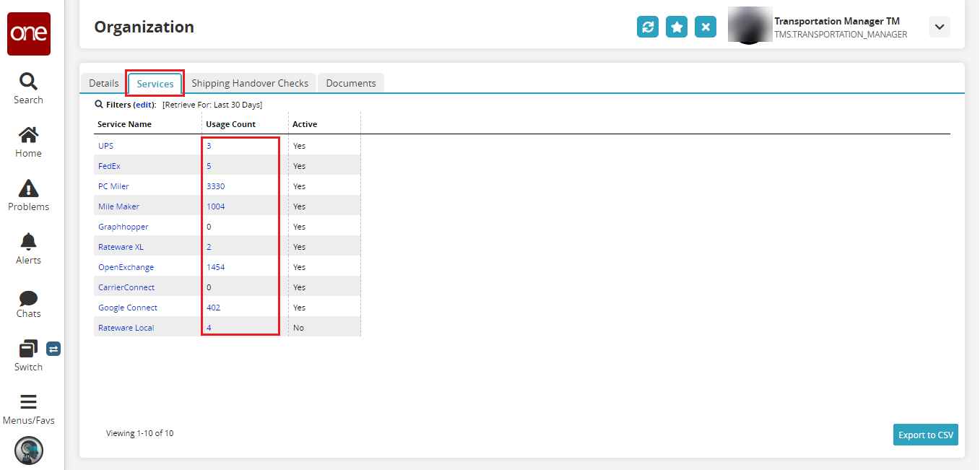Click the assistant avatar at sidebar bottom
The image size is (980, 470).
29,451
